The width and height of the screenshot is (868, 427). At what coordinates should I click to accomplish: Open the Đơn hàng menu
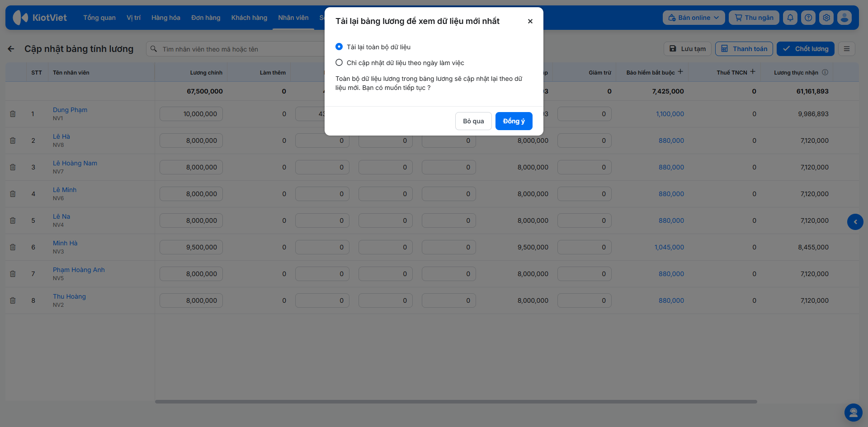click(206, 18)
